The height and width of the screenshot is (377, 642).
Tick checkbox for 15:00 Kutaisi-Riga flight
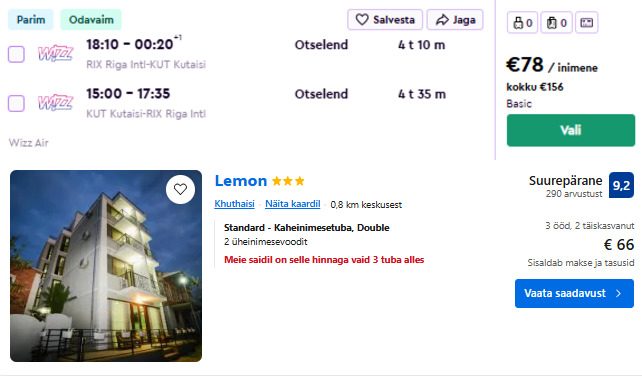coord(16,103)
